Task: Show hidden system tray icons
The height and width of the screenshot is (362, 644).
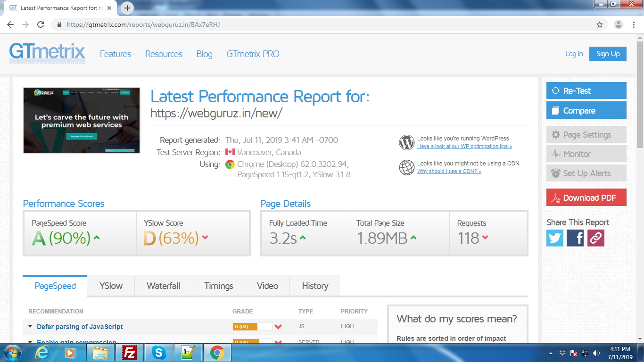Action: pyautogui.click(x=551, y=353)
